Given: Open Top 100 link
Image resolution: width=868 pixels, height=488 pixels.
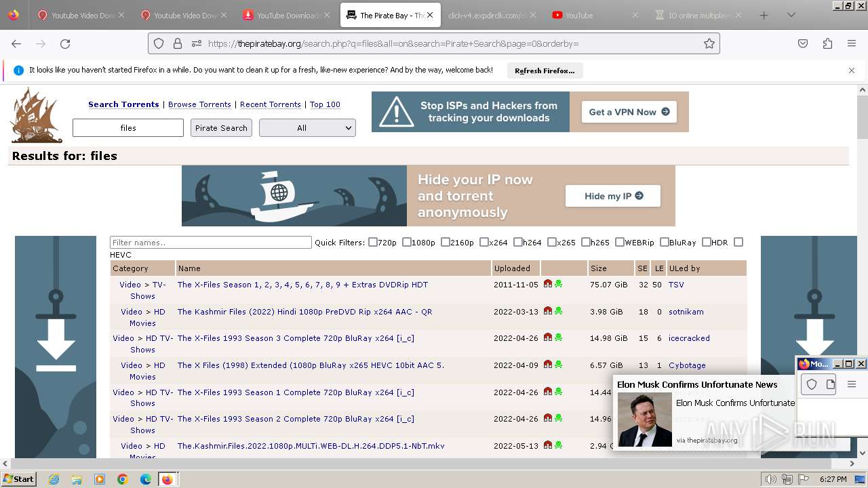Looking at the screenshot, I should click(325, 104).
